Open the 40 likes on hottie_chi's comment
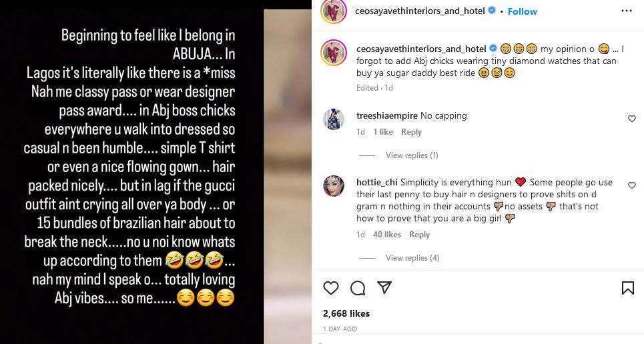644x344 pixels. [x=387, y=235]
